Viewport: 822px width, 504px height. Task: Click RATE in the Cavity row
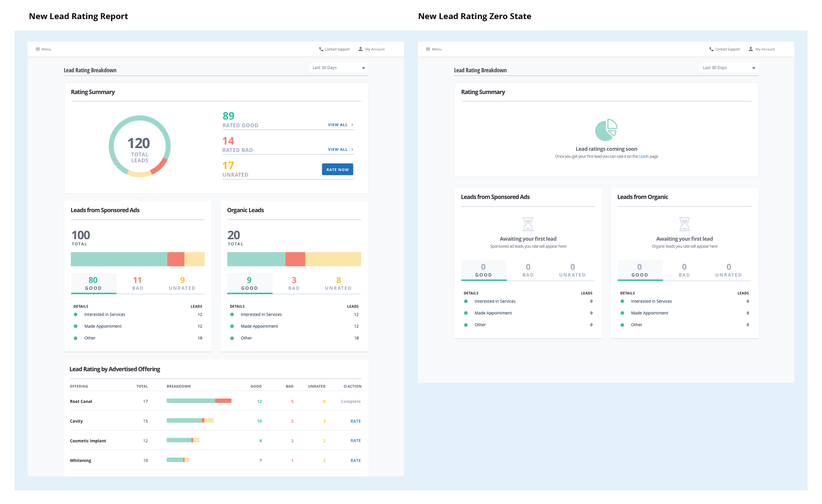tap(356, 421)
